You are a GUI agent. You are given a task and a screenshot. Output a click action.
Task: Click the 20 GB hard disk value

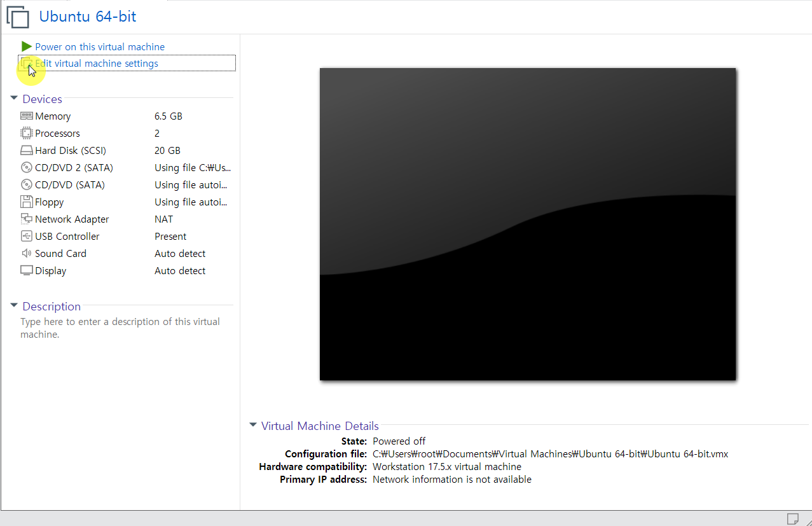pos(167,151)
